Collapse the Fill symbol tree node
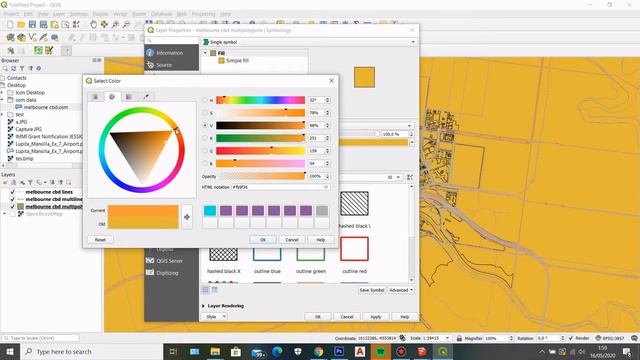The image size is (640, 360). [x=205, y=53]
